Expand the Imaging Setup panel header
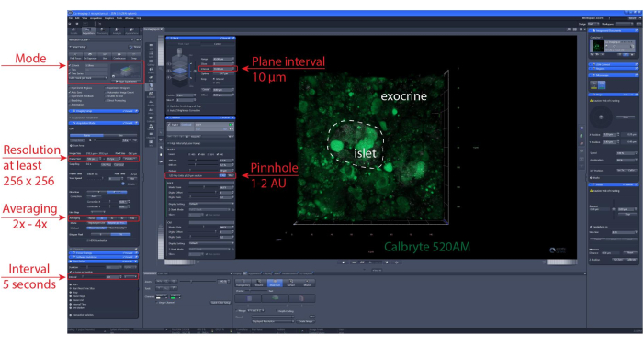 [x=104, y=111]
